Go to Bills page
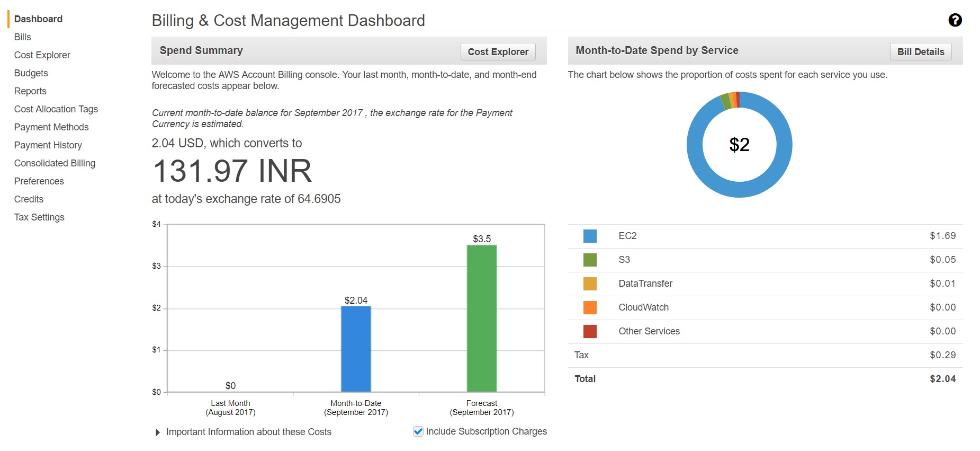980x451 pixels. [x=23, y=37]
